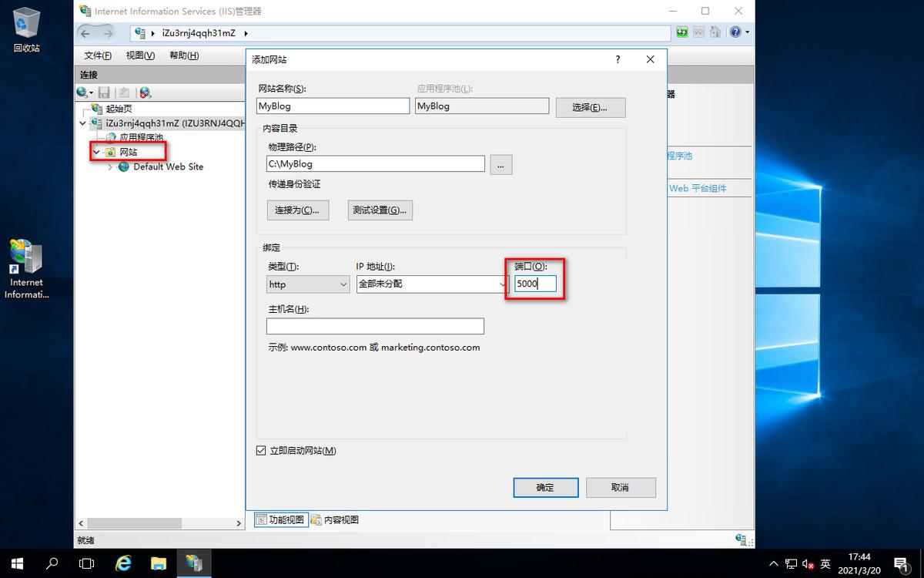This screenshot has width=924, height=578.
Task: Click the browse ... button beside physical path
Action: point(501,164)
